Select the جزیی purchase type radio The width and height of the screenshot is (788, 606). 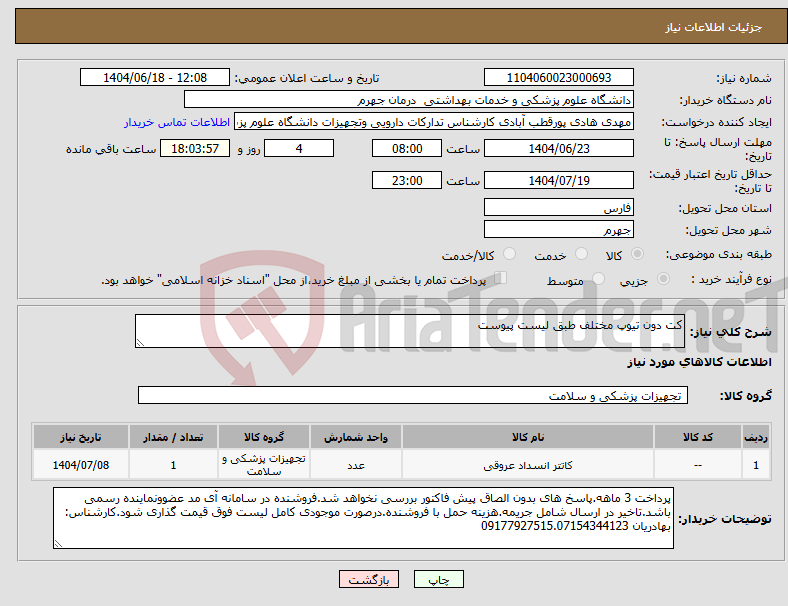(x=663, y=278)
